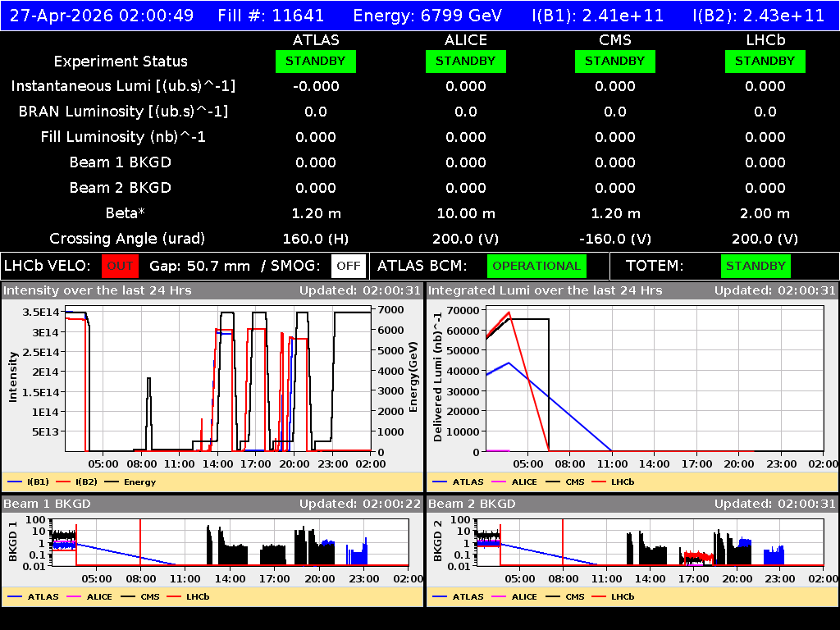Viewport: 840px width, 630px height.
Task: Click the Beam 1 BKGD Updated: 02:00:22 timestamp
Action: [x=360, y=504]
